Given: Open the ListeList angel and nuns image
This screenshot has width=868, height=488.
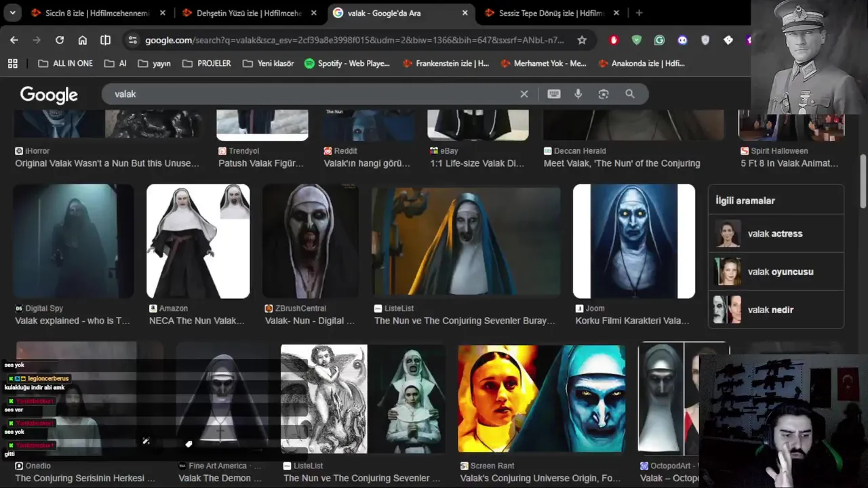Looking at the screenshot, I should [x=363, y=399].
